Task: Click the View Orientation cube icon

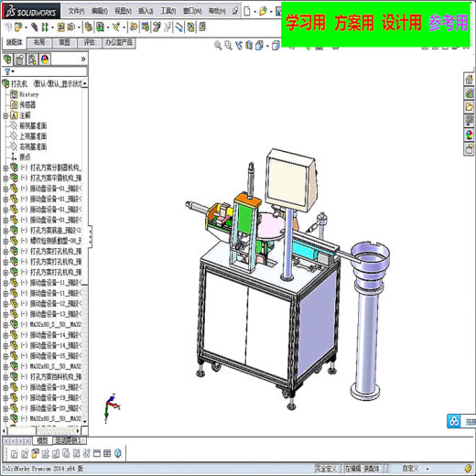Action: [x=259, y=46]
